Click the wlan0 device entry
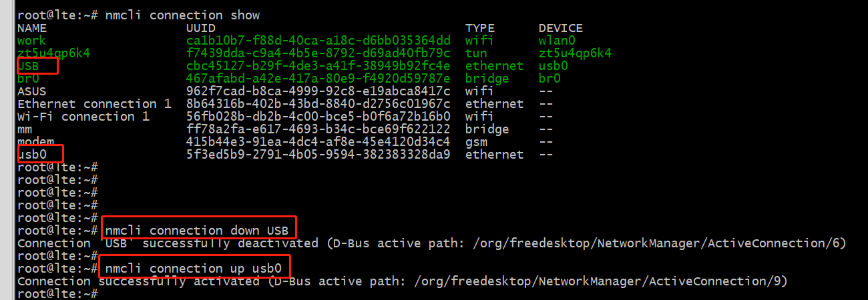 pos(557,41)
